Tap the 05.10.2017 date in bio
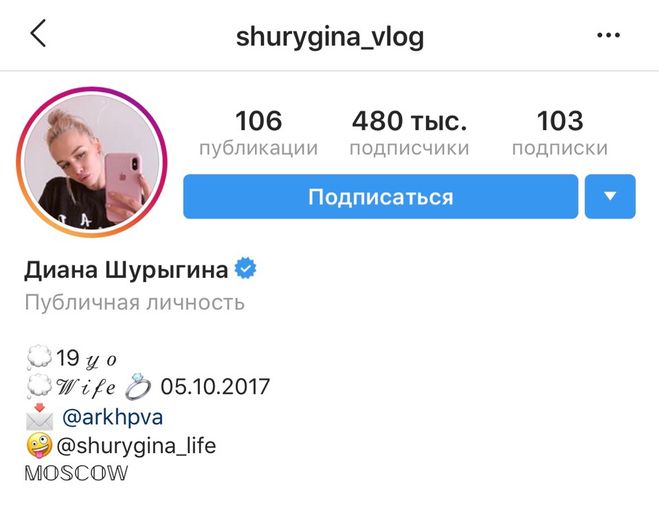Image resolution: width=659 pixels, height=517 pixels. tap(215, 387)
